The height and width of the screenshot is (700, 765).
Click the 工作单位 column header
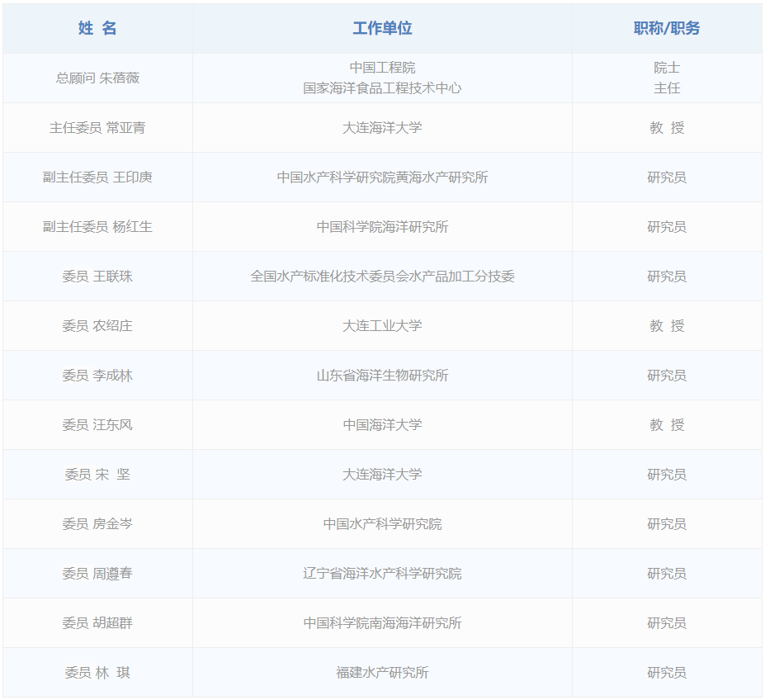(382, 28)
